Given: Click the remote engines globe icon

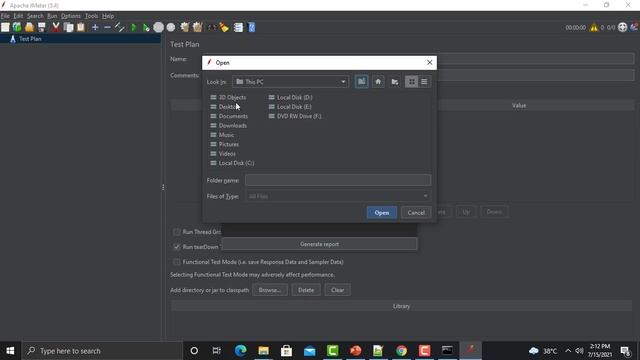Looking at the screenshot, I should pos(622,27).
